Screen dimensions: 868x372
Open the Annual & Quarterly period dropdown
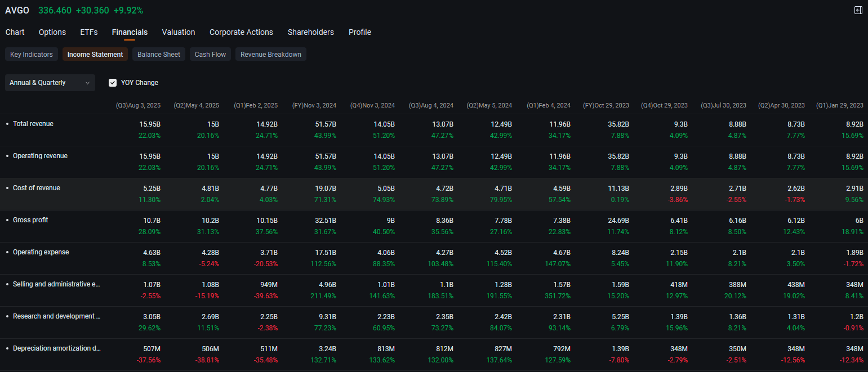point(50,83)
